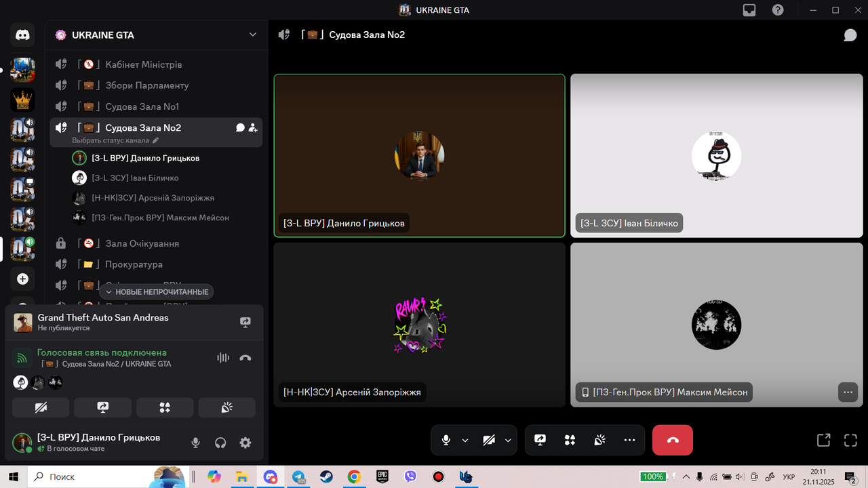Open the inbox icon in title bar
This screenshot has height=488, width=868.
coord(749,10)
